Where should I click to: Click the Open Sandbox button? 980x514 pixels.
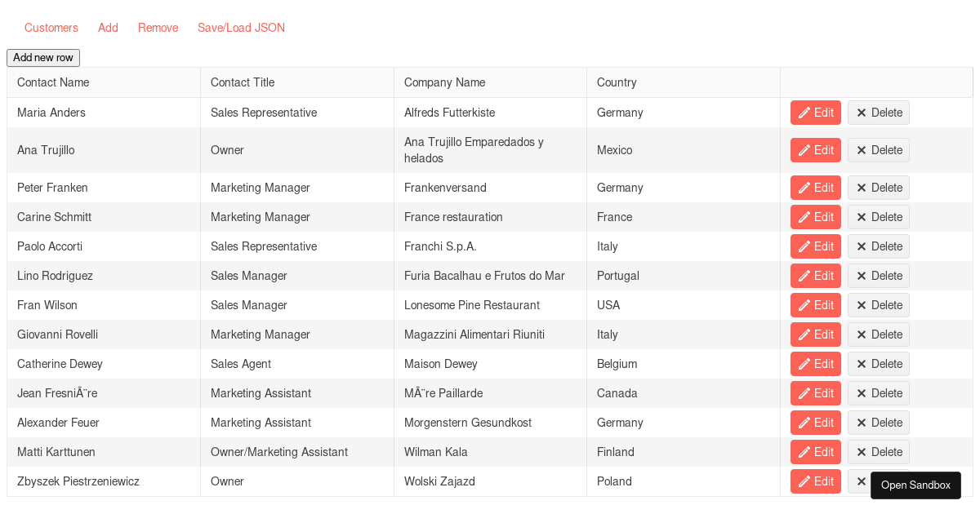(x=915, y=485)
